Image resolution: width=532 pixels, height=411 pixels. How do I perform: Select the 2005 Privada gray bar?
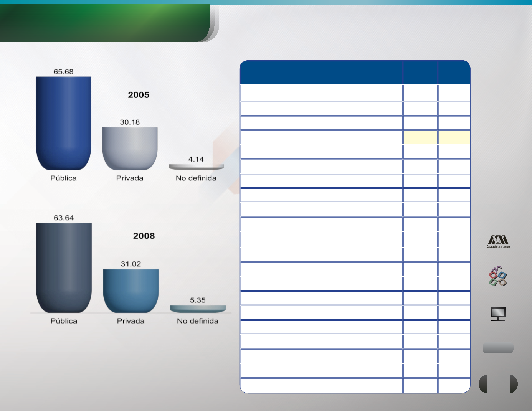(x=130, y=148)
